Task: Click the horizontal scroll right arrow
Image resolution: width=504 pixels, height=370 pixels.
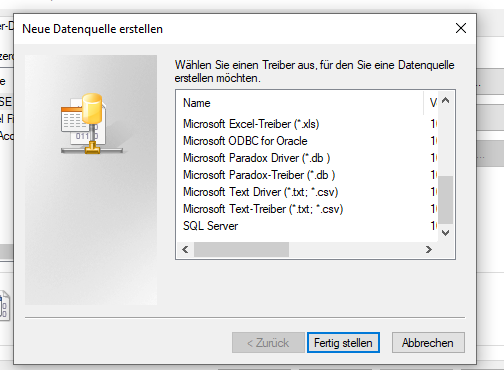Action: pos(429,249)
